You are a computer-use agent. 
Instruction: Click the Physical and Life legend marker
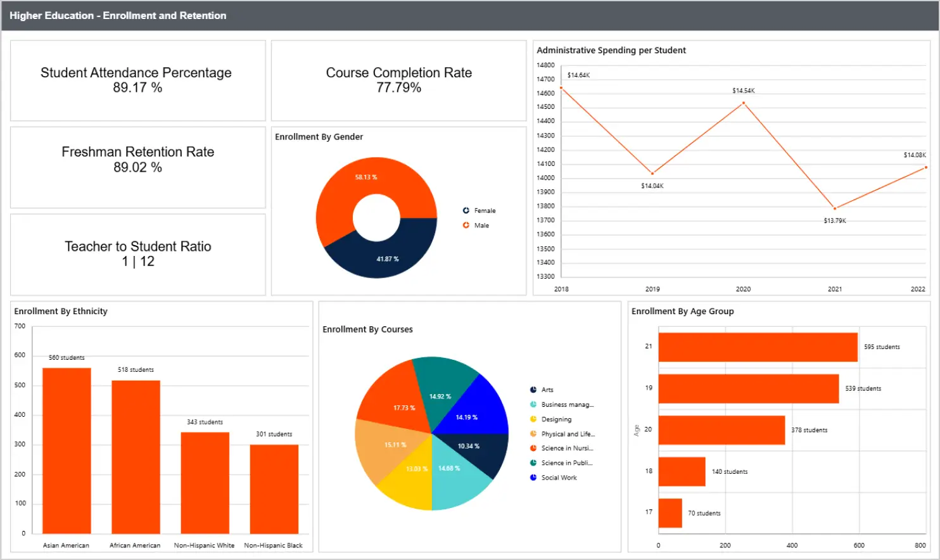point(533,433)
